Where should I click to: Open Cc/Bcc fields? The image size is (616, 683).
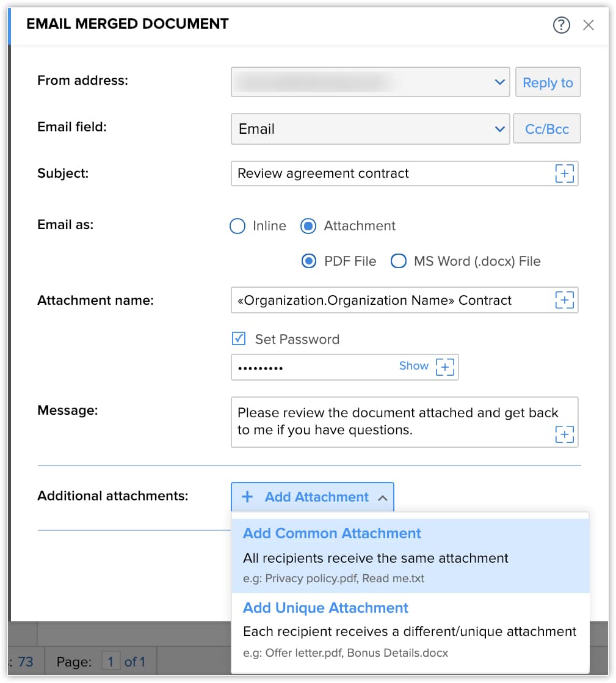tap(546, 129)
